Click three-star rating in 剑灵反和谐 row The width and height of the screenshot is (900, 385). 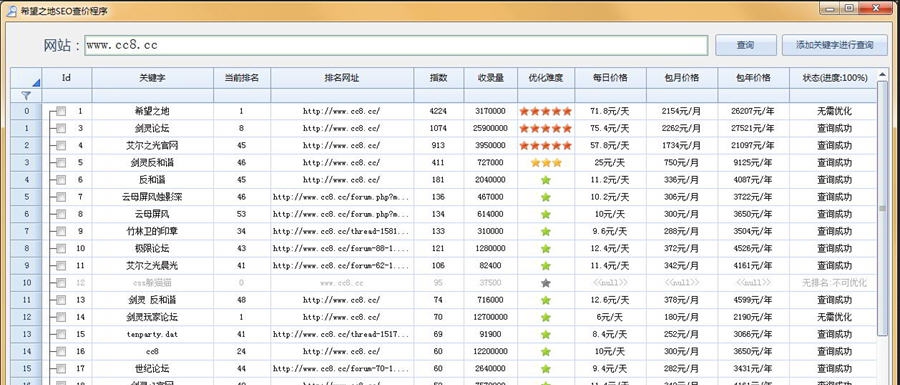click(x=546, y=163)
